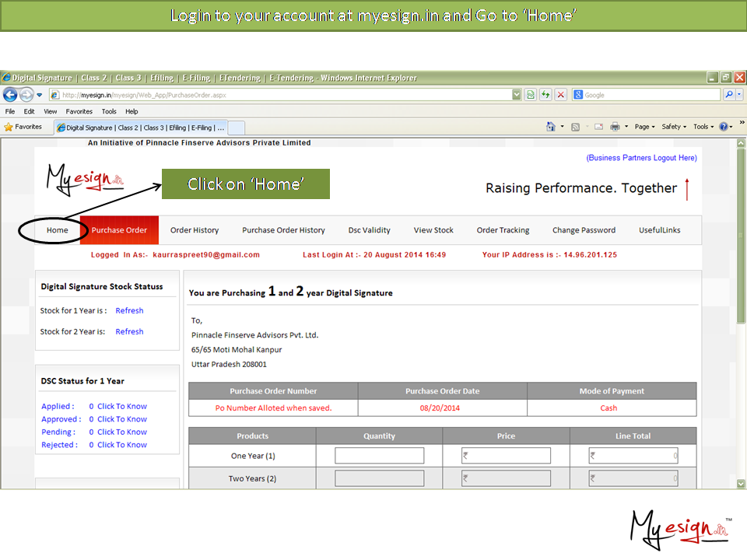The image size is (747, 560).
Task: Click the search magnifier icon
Action: click(729, 95)
